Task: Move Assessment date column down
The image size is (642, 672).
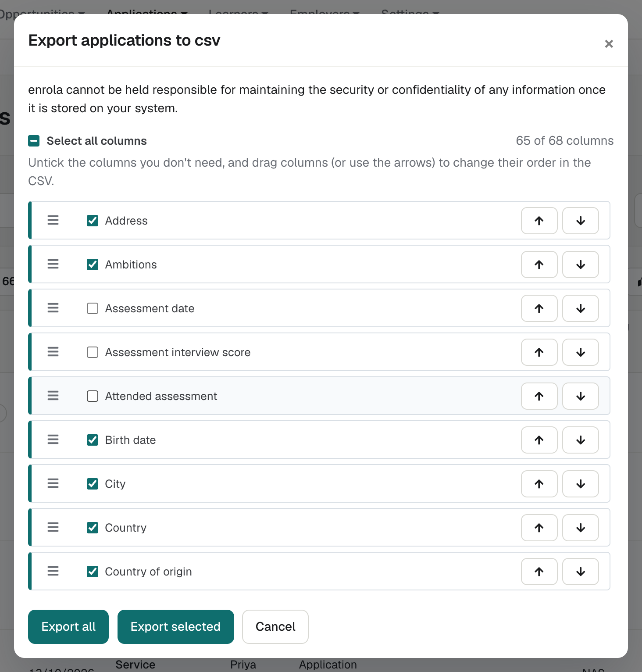Action: pyautogui.click(x=581, y=308)
